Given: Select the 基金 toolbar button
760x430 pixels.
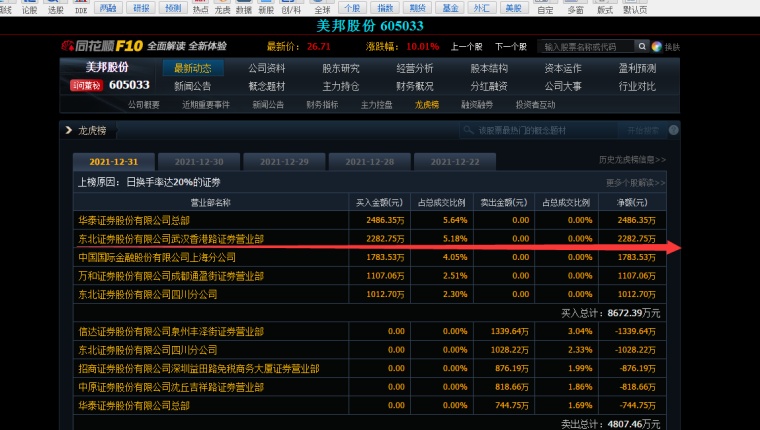Looking at the screenshot, I should 450,8.
